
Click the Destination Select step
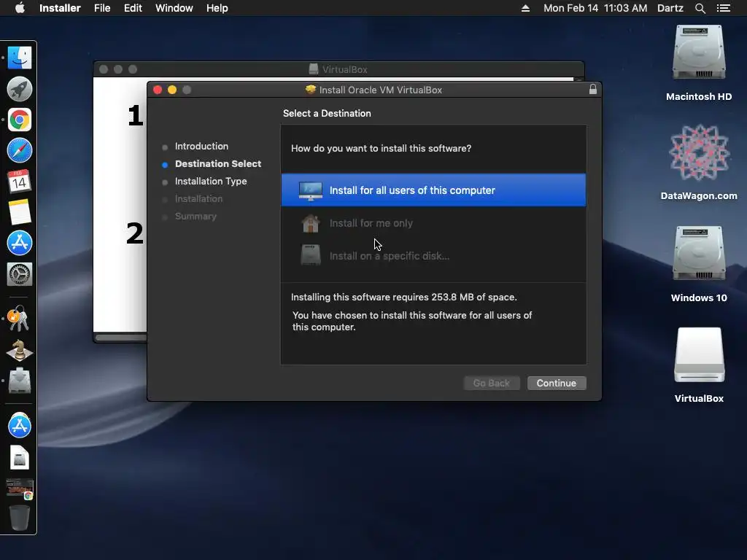pyautogui.click(x=218, y=164)
